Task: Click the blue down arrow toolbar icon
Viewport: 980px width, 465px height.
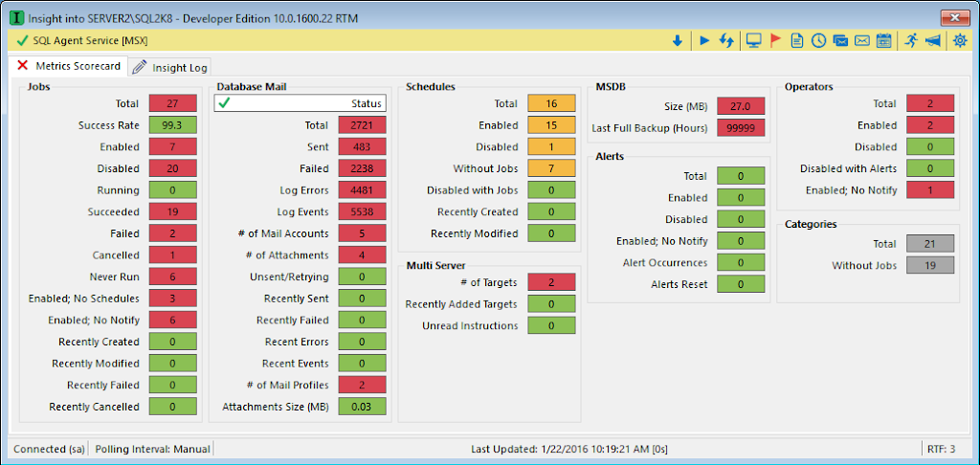Action: pyautogui.click(x=677, y=40)
